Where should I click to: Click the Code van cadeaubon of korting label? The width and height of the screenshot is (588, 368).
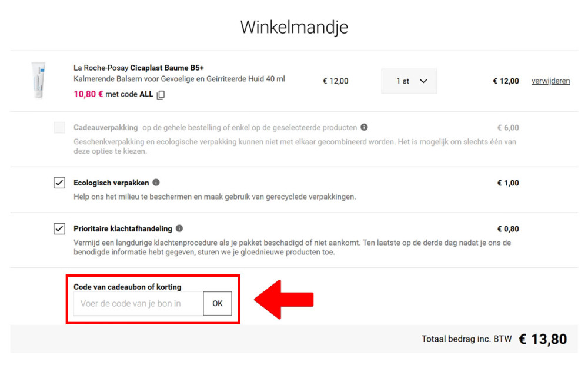127,287
